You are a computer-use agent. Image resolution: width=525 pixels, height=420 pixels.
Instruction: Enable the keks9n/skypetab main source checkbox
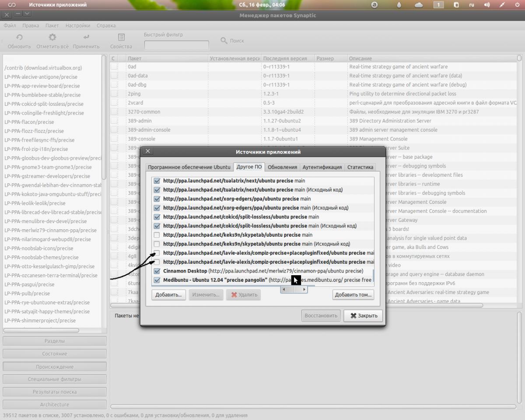click(x=157, y=235)
